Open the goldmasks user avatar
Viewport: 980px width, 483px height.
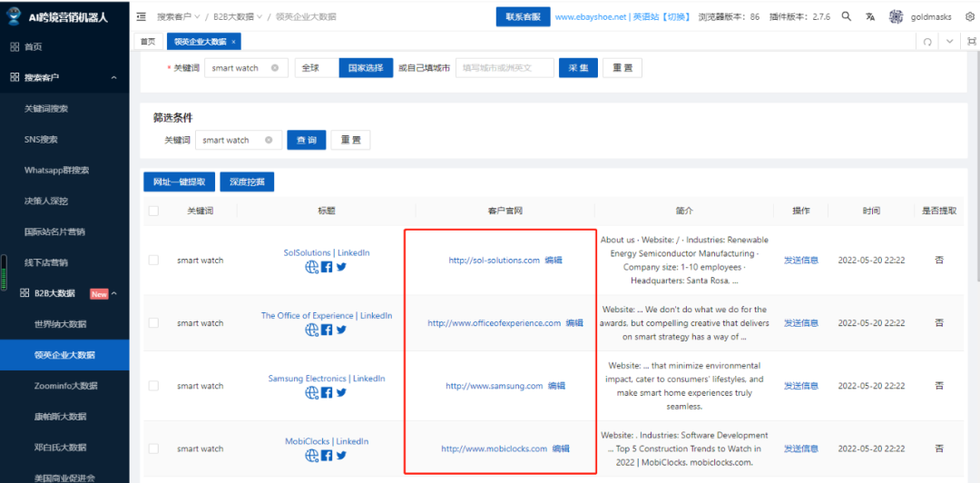coord(897,17)
